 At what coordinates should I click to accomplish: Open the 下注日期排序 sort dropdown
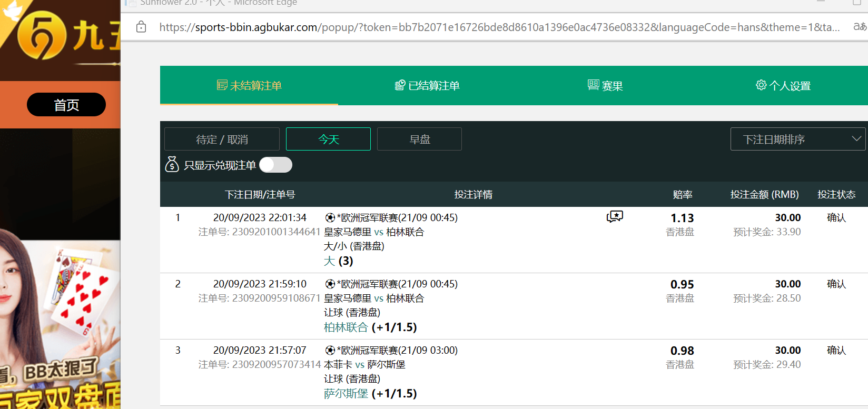coord(798,139)
